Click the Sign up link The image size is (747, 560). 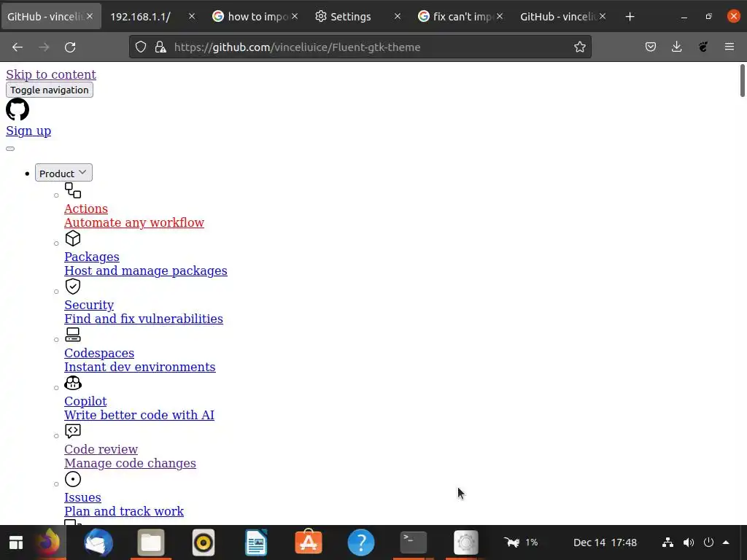28,131
